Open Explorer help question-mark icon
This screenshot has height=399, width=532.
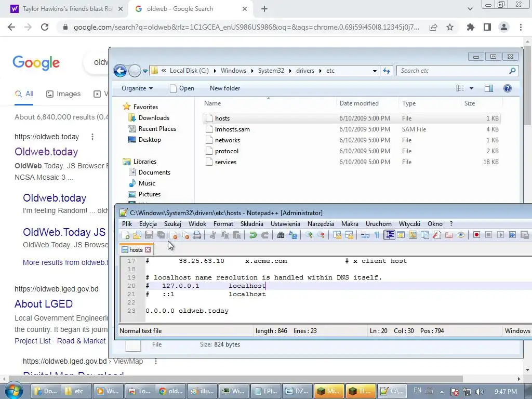tap(507, 88)
